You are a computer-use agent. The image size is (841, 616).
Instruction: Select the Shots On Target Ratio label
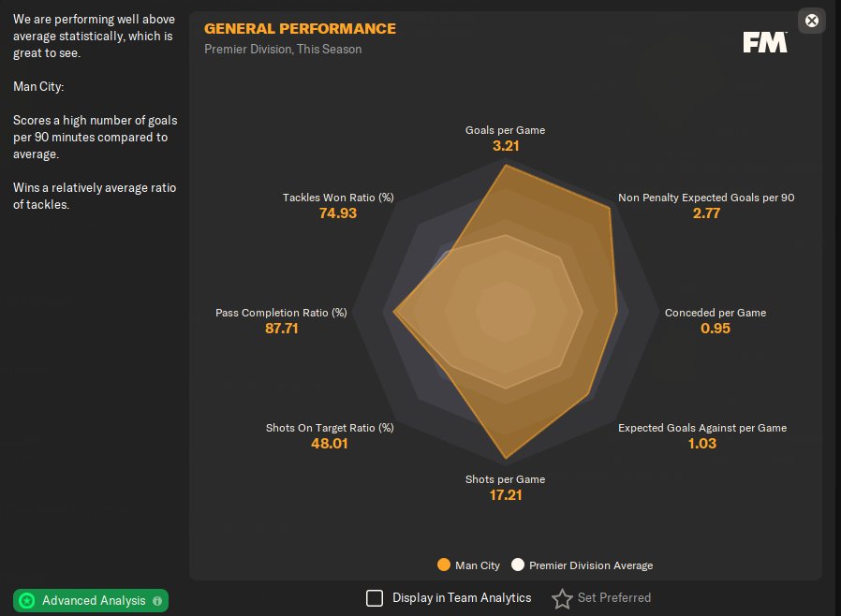pos(330,428)
